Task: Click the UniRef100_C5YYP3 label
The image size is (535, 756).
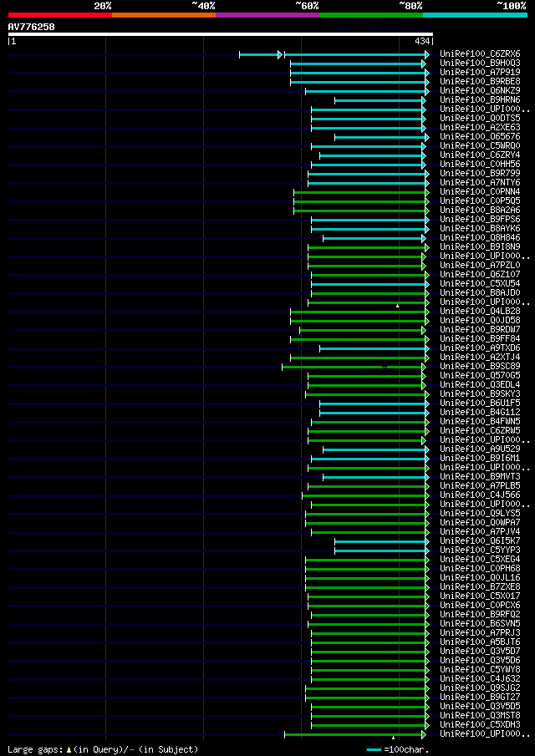Action: tap(480, 551)
